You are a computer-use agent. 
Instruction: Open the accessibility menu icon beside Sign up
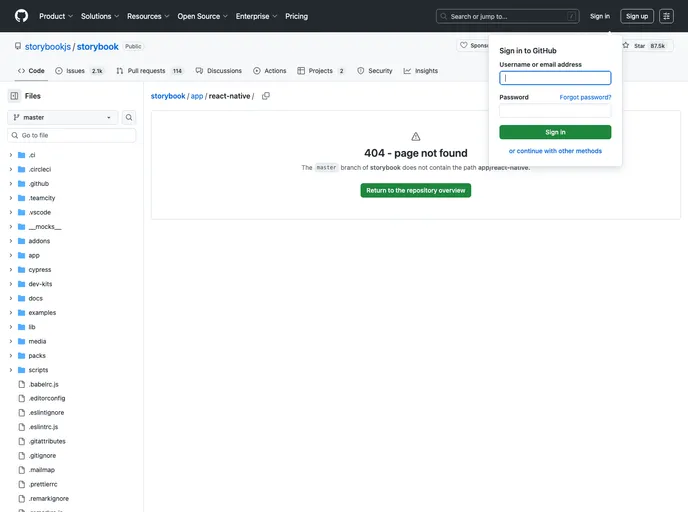666,16
